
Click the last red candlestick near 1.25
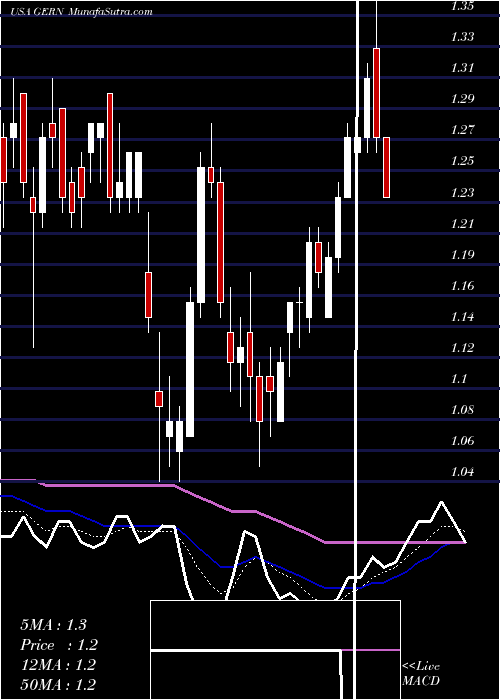tap(386, 167)
